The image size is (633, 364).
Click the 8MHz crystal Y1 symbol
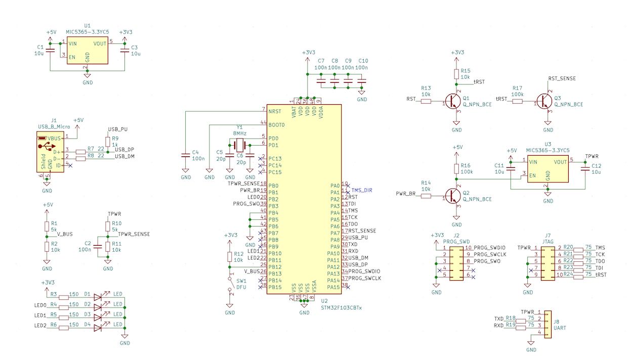tap(240, 146)
